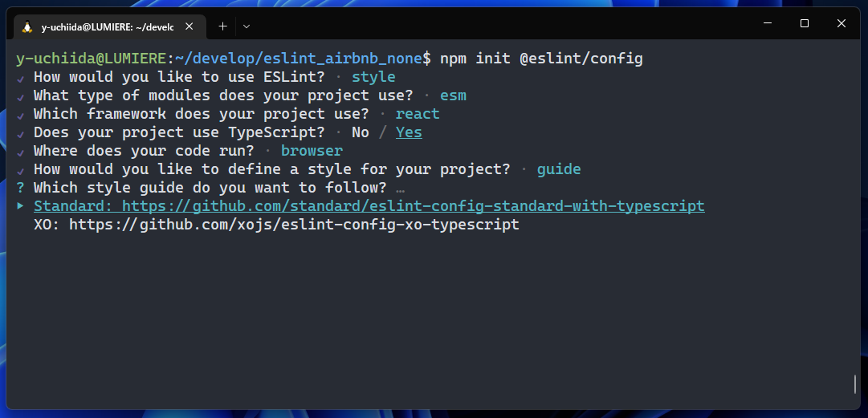Click 'Which framework does your project use?'
Screen dimensions: 868x418
[202, 114]
